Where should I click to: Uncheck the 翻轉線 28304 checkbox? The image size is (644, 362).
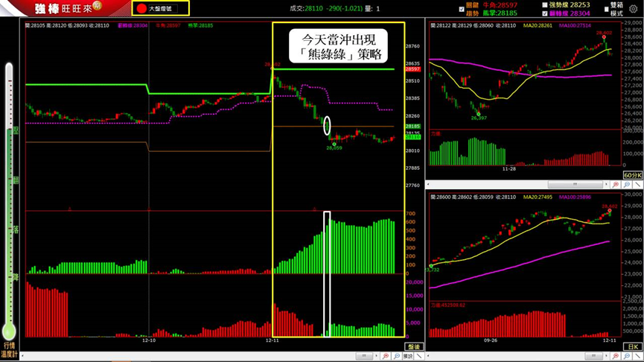(544, 13)
